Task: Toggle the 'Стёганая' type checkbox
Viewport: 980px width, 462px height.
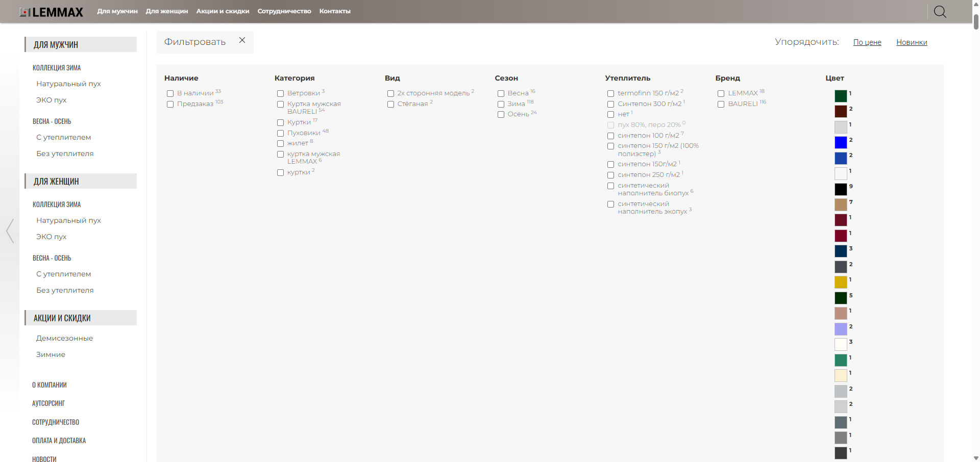Action: pyautogui.click(x=390, y=104)
